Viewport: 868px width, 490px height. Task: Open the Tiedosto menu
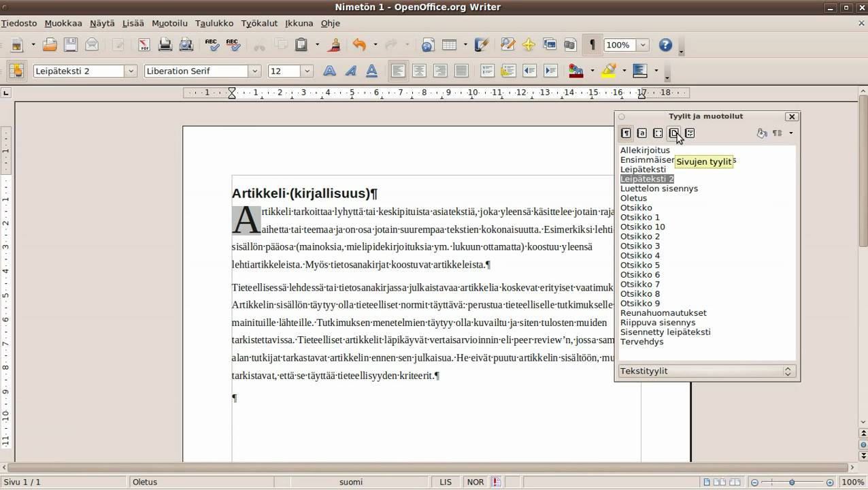coord(19,23)
